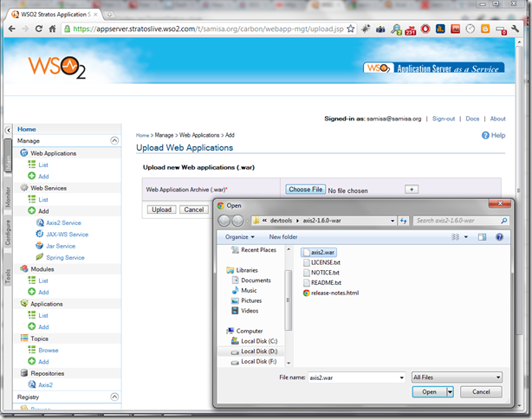Image resolution: width=532 pixels, height=419 pixels.
Task: Select the axis2.war file
Action: [319, 252]
